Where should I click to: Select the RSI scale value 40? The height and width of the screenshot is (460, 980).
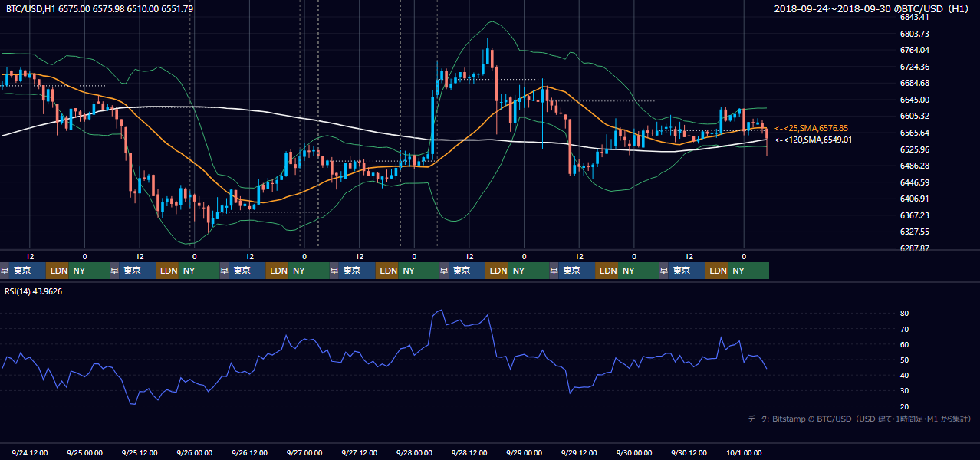coord(904,375)
